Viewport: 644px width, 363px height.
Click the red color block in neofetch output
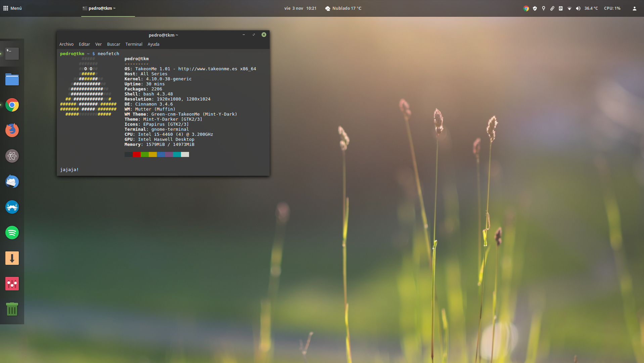pos(137,155)
